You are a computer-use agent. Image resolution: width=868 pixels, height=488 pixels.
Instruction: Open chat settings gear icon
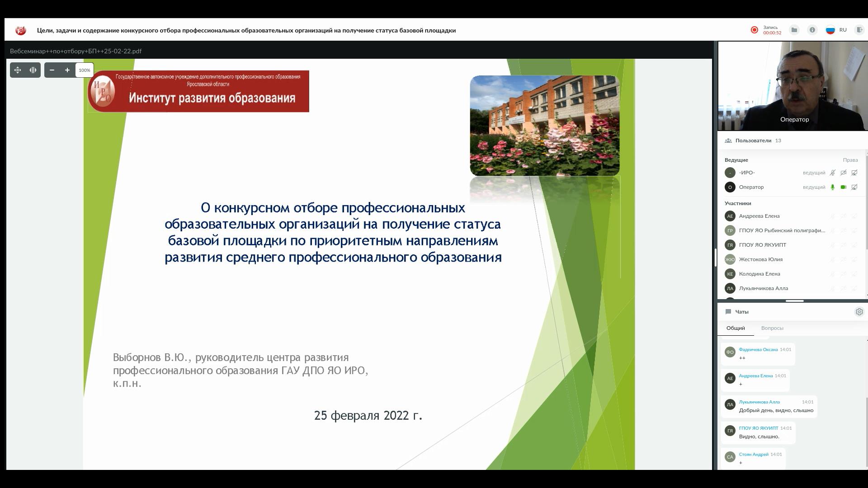859,312
